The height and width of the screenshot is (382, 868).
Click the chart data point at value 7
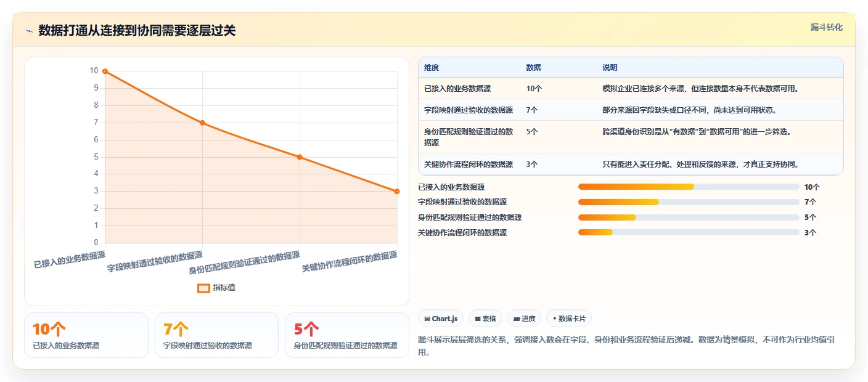click(x=202, y=123)
